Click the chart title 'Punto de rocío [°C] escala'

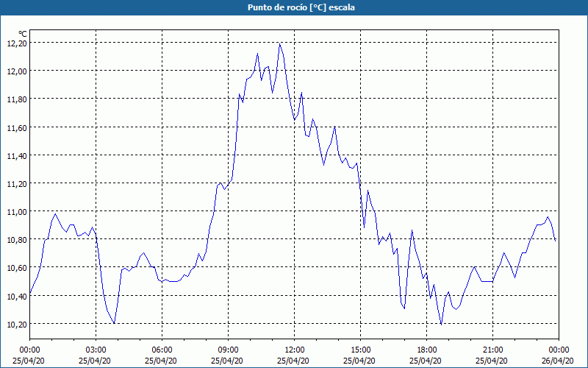tap(301, 7)
